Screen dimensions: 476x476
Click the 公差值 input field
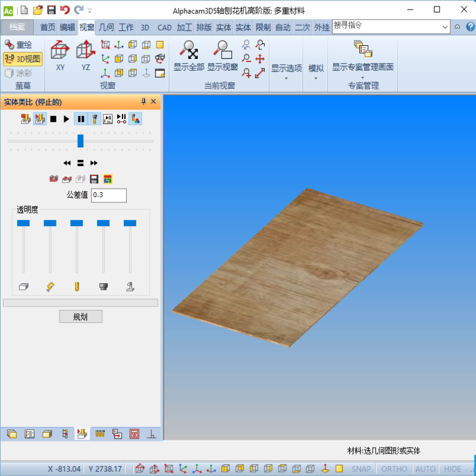(x=109, y=195)
